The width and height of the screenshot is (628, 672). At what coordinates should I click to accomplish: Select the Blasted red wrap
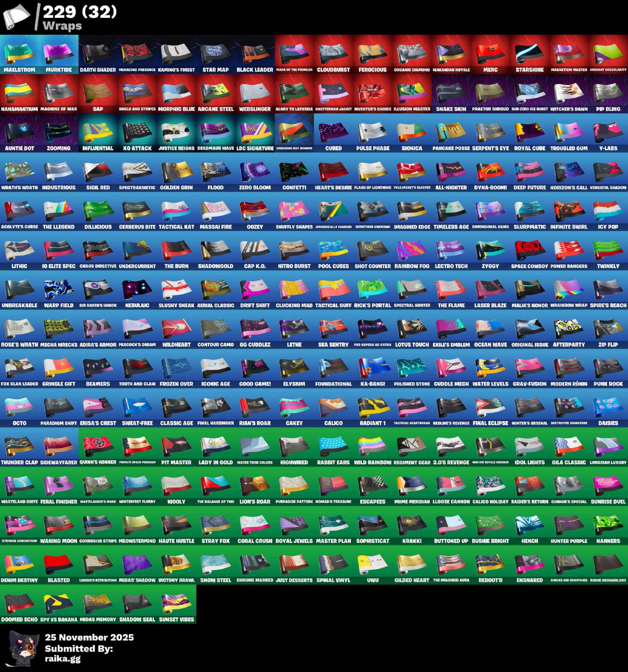[59, 565]
